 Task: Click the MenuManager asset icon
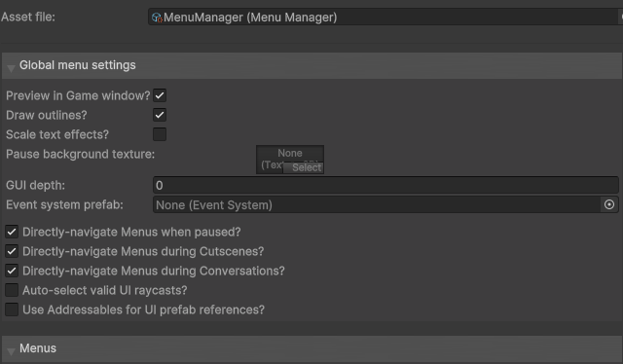point(157,18)
